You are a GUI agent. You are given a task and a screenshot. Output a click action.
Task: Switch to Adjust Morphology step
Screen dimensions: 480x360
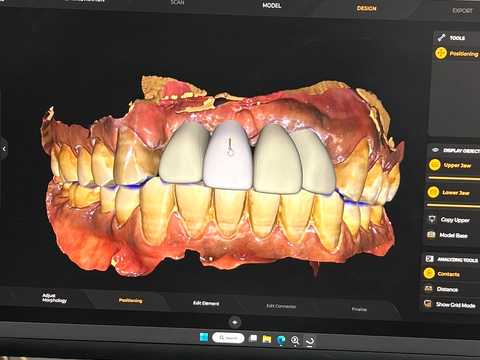54,298
